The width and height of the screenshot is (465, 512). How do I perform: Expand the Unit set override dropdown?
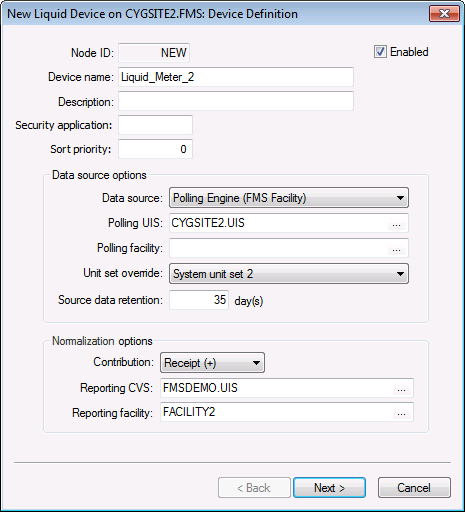tap(289, 274)
